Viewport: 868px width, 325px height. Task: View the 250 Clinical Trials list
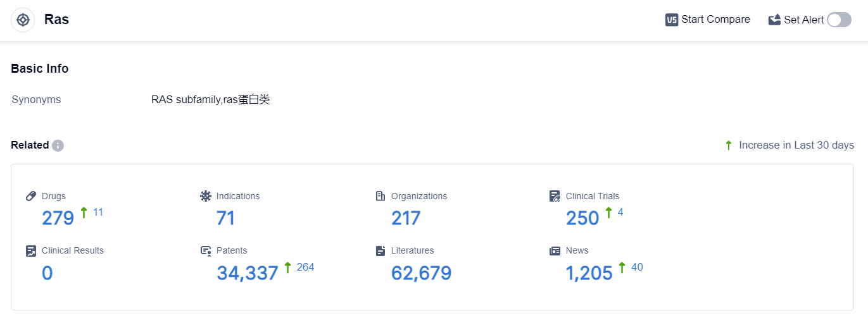click(x=582, y=218)
